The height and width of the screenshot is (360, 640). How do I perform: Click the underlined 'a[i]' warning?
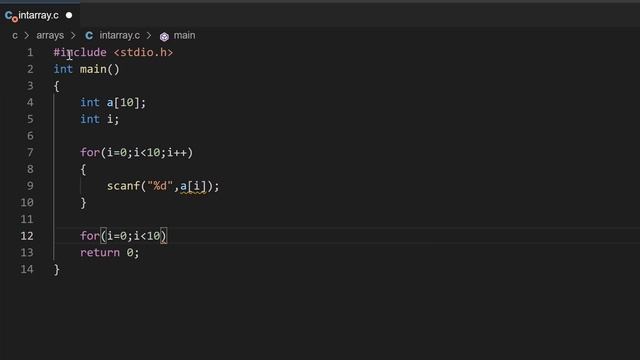click(193, 187)
